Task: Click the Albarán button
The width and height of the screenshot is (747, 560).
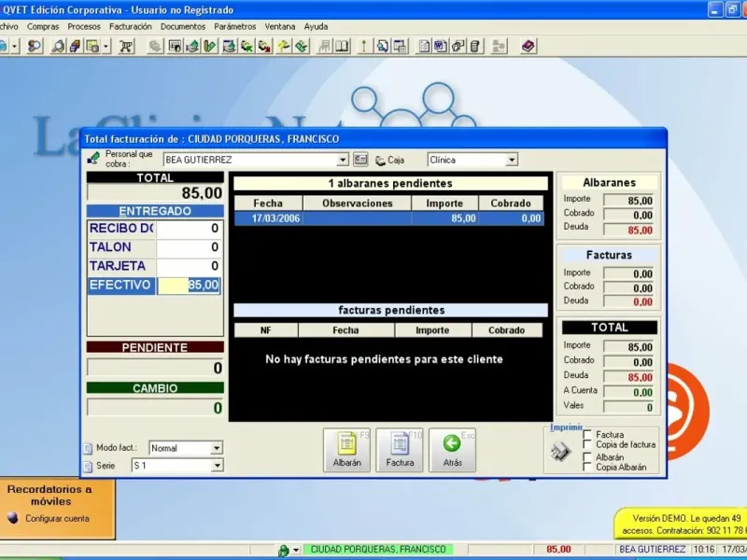Action: point(346,450)
